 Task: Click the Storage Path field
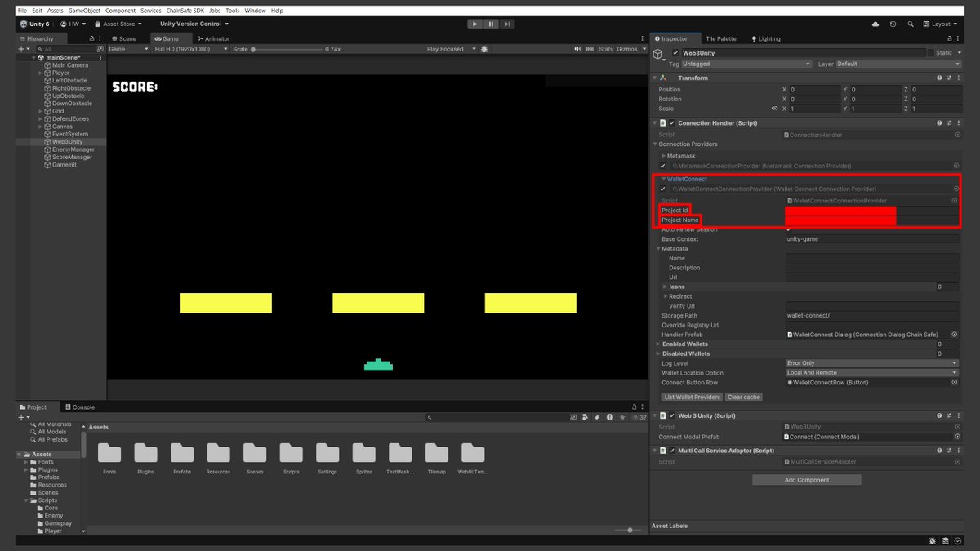[x=872, y=315]
